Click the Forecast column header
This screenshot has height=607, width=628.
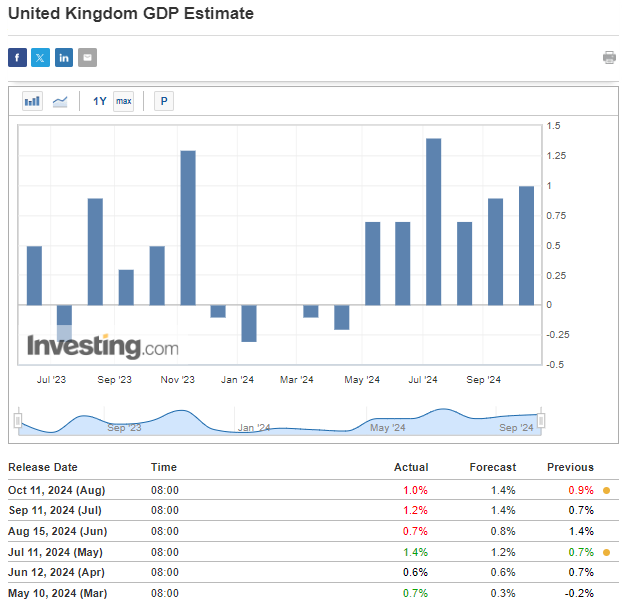(x=492, y=467)
